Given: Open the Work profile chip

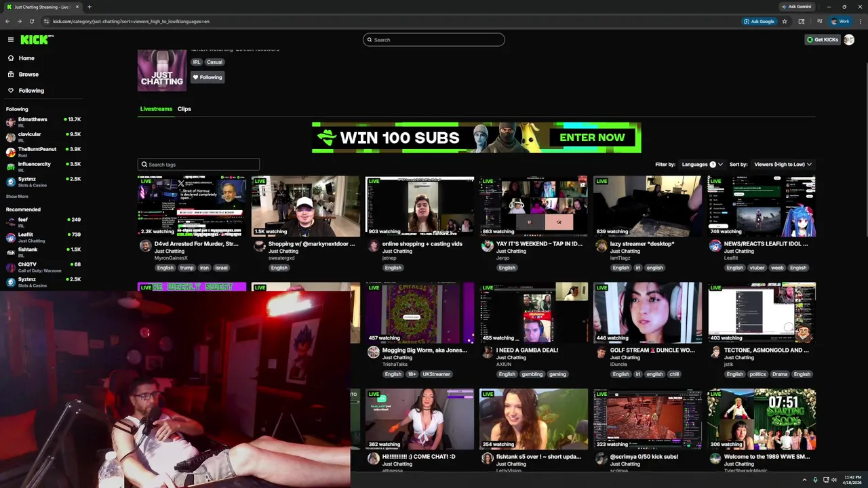Looking at the screenshot, I should pos(840,21).
